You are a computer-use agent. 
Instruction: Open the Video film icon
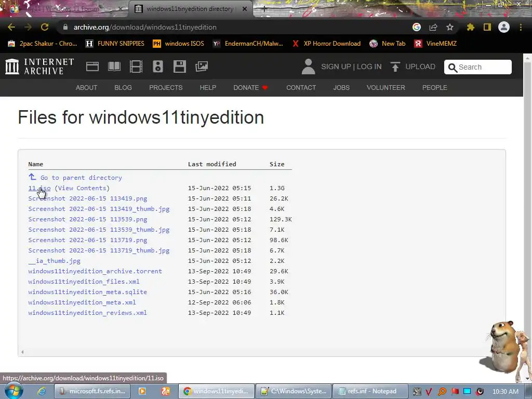[136, 66]
